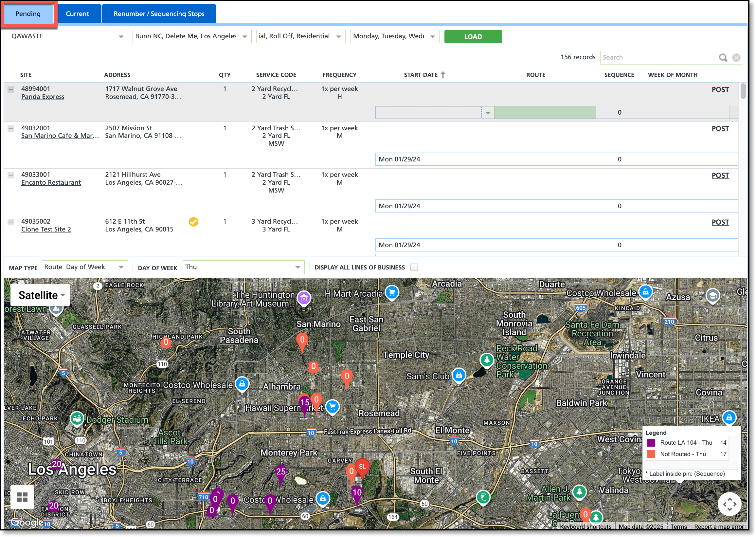Collapse the Panda Express row
The height and width of the screenshot is (537, 756).
pyautogui.click(x=11, y=89)
